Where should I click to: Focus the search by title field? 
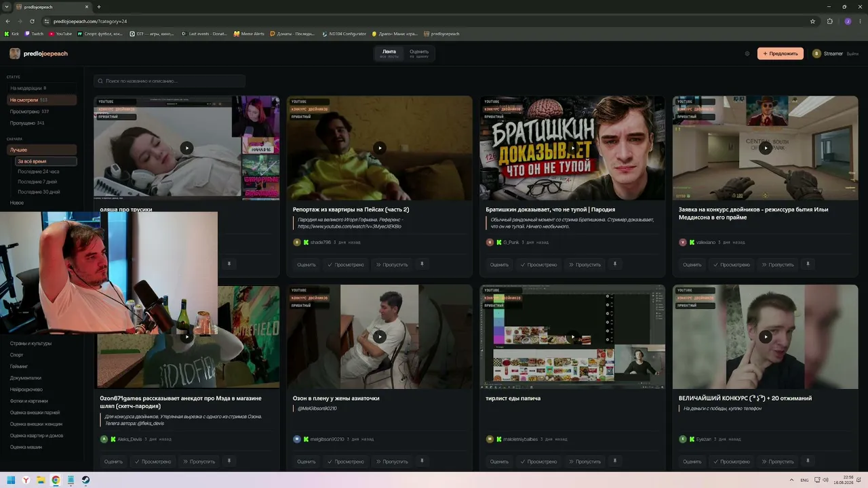[170, 81]
